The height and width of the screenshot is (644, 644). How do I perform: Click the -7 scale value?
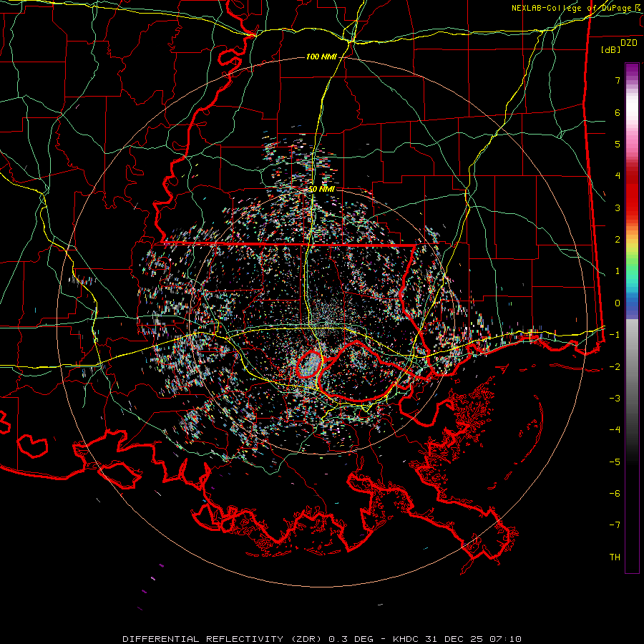click(615, 525)
